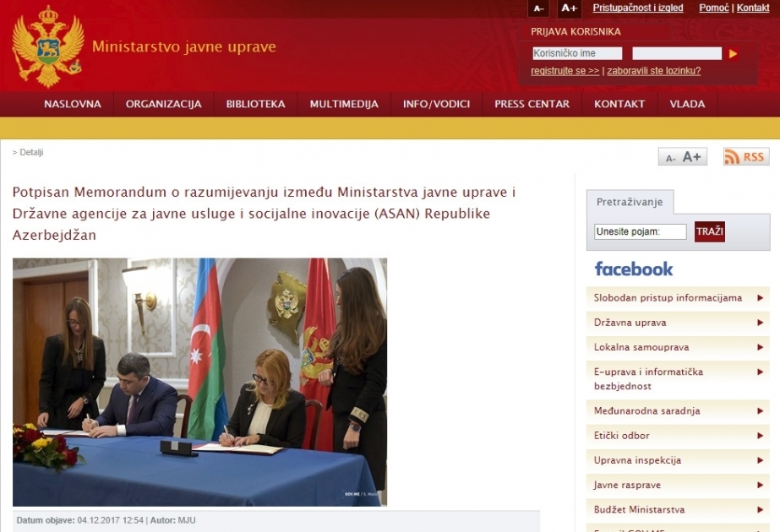Open the RSS feed
The height and width of the screenshot is (532, 780).
(746, 156)
